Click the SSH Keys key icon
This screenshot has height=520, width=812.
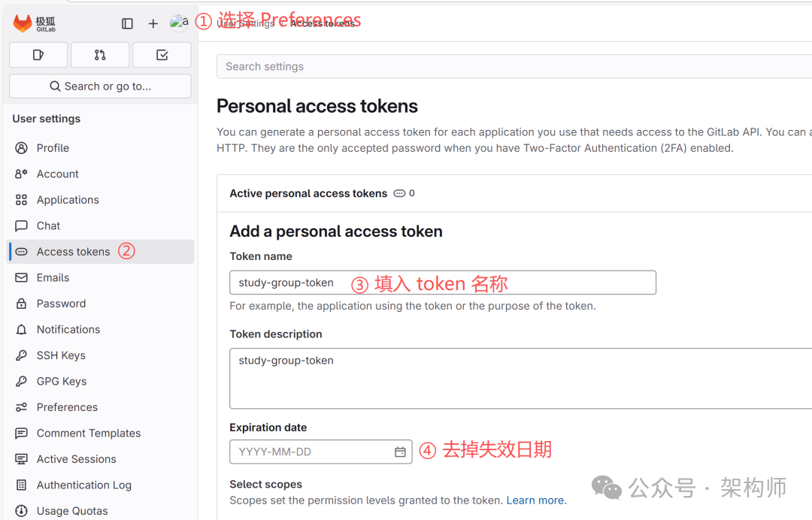tap(21, 355)
